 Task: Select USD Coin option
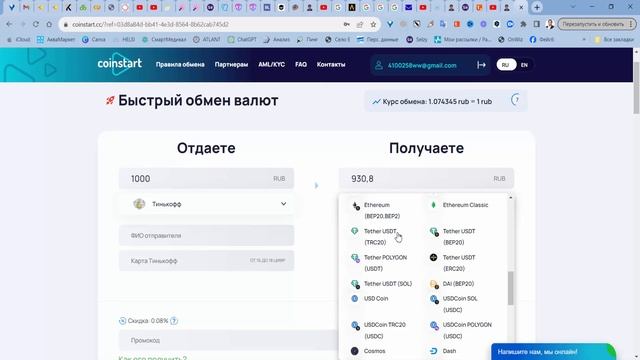(370, 299)
